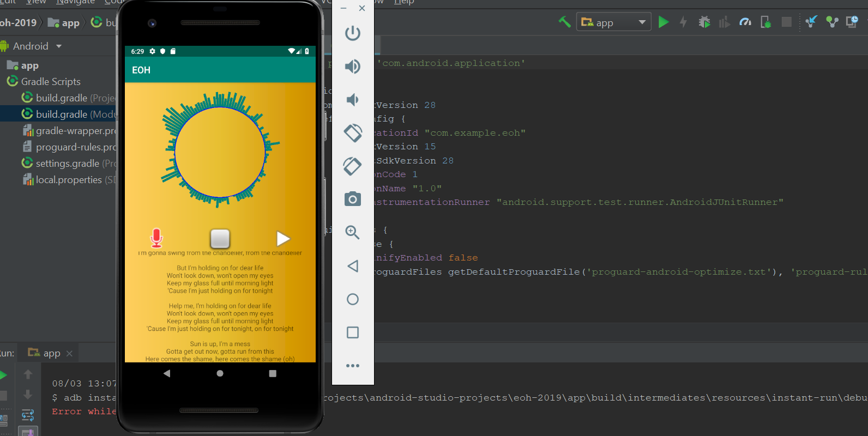Click the Run panel down arrow

(28, 395)
